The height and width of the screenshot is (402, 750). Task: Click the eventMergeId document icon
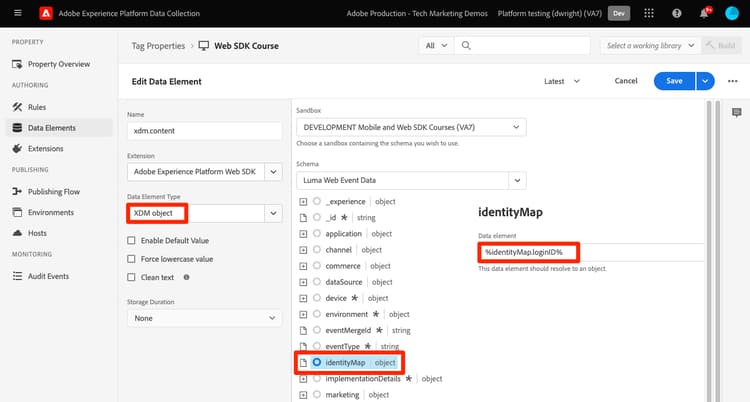[x=303, y=330]
